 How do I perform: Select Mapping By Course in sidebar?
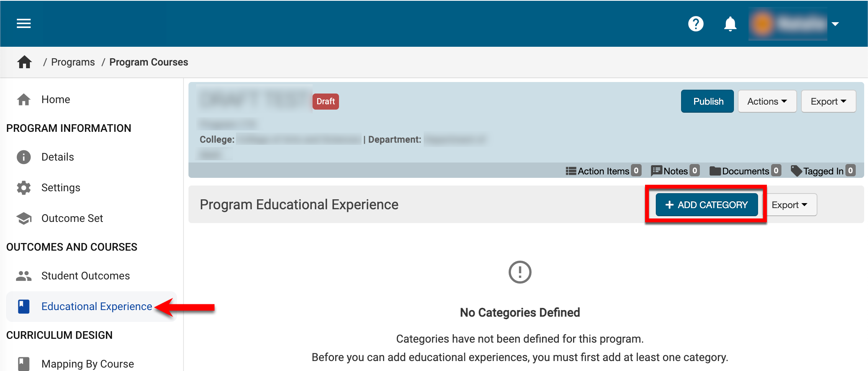tap(87, 364)
